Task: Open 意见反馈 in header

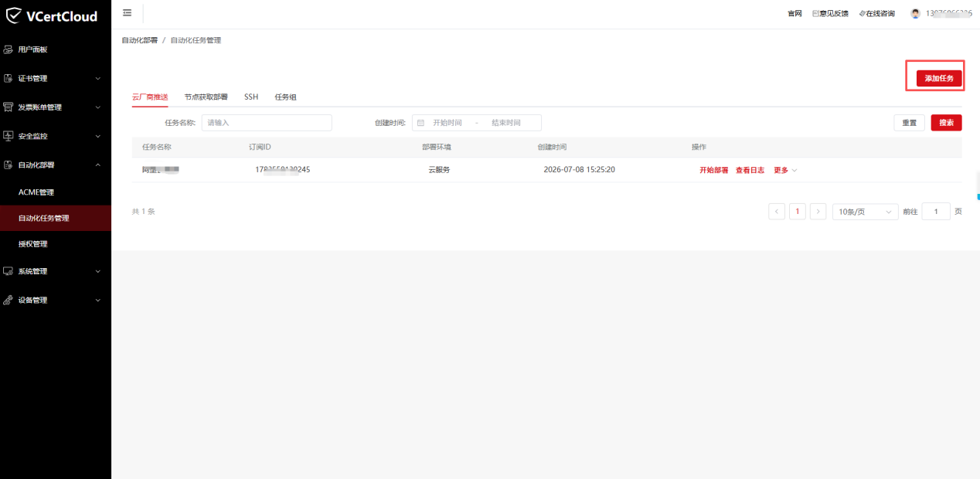Action: 830,14
